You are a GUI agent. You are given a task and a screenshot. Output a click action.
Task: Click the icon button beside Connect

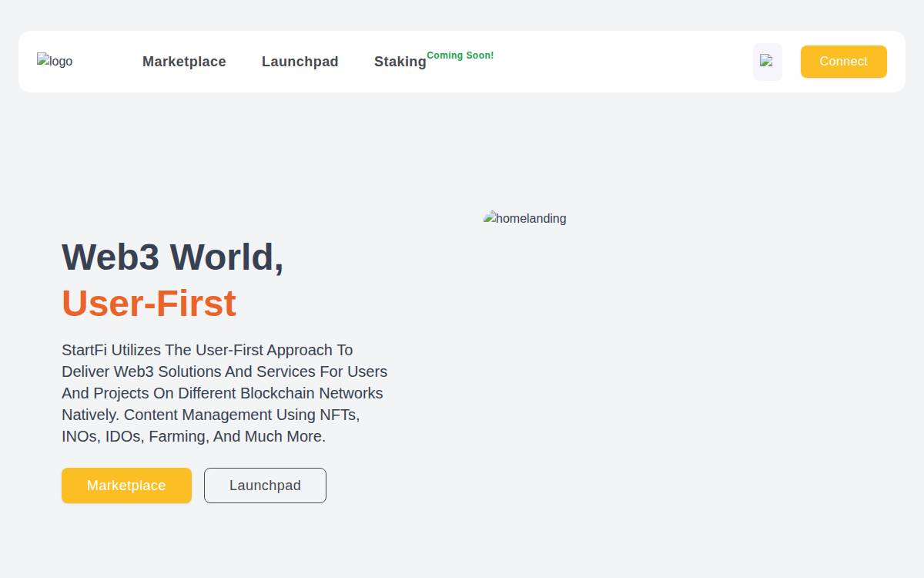[x=767, y=62]
